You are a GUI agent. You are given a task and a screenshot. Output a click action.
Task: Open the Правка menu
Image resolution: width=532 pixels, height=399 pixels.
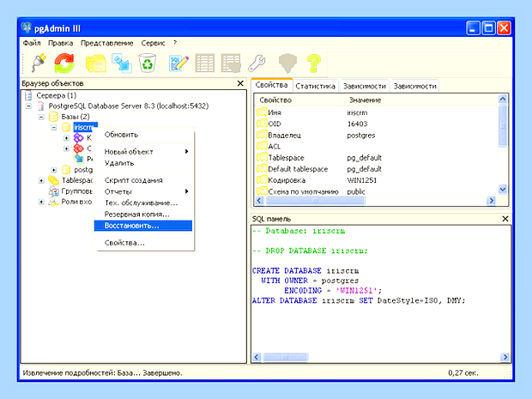point(60,43)
